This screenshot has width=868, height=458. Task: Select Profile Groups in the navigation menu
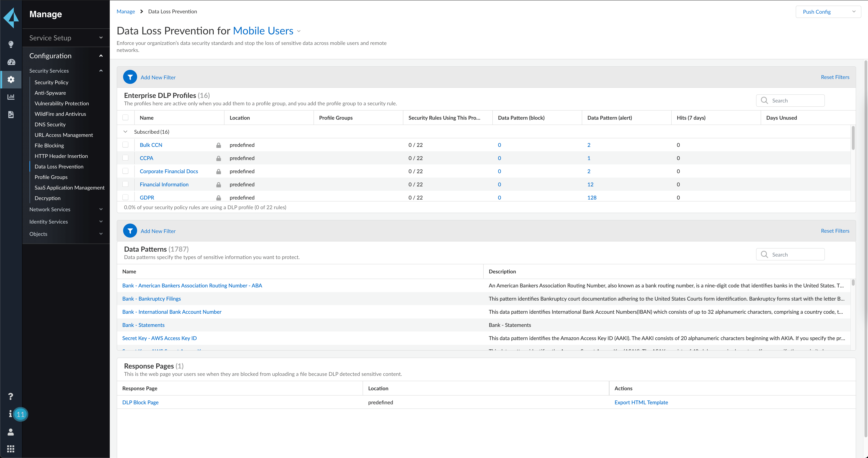[x=51, y=177]
